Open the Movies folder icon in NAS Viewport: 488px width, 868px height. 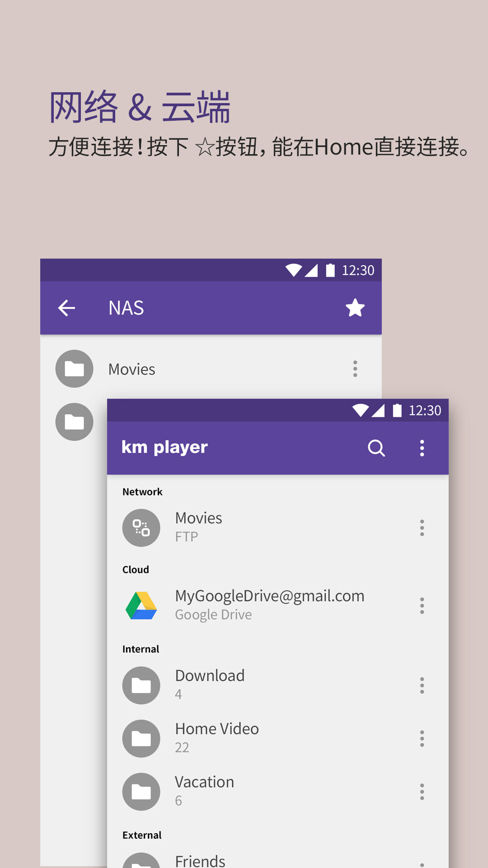pyautogui.click(x=75, y=369)
